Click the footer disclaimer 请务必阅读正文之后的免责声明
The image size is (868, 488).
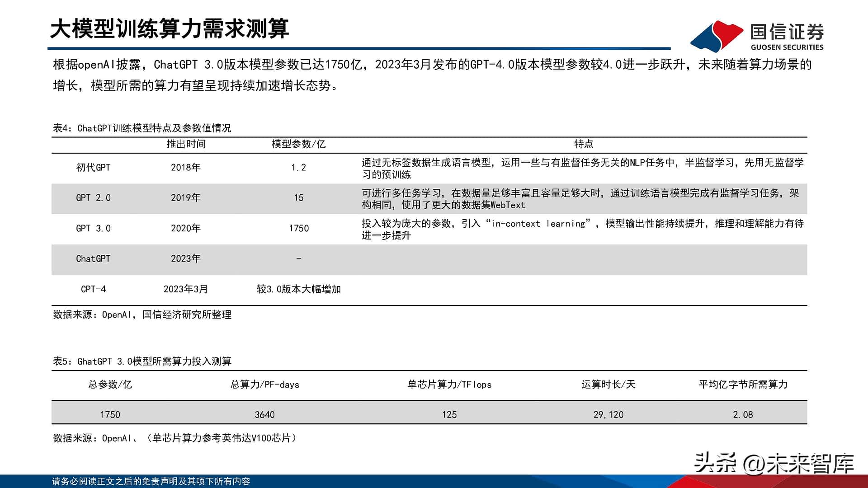click(151, 482)
